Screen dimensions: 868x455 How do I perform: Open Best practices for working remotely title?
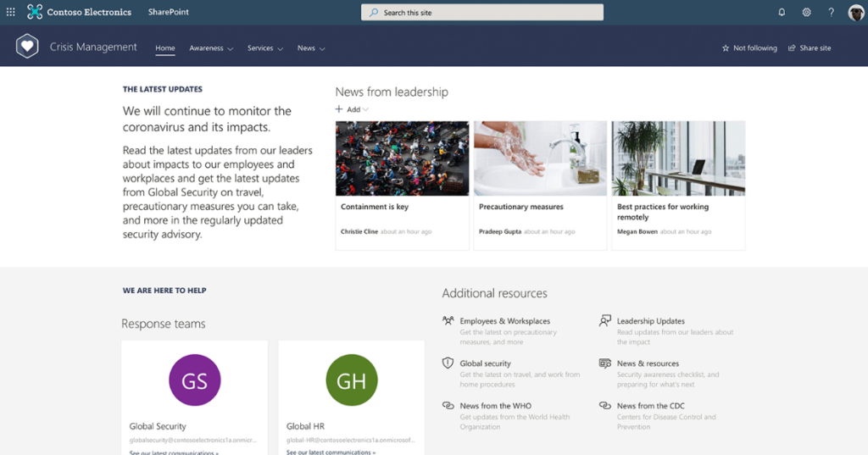[x=663, y=212]
